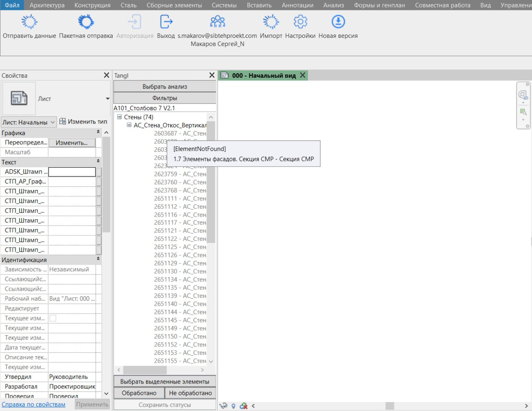Select tree row 2603687 - АС_Стен
This screenshot has height=411, width=532.
coord(180,133)
